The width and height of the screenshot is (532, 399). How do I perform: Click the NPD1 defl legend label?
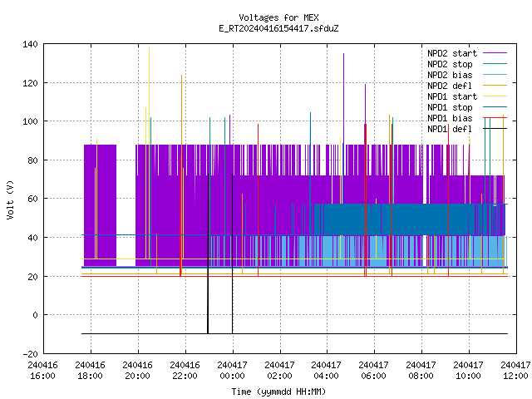tap(450, 130)
